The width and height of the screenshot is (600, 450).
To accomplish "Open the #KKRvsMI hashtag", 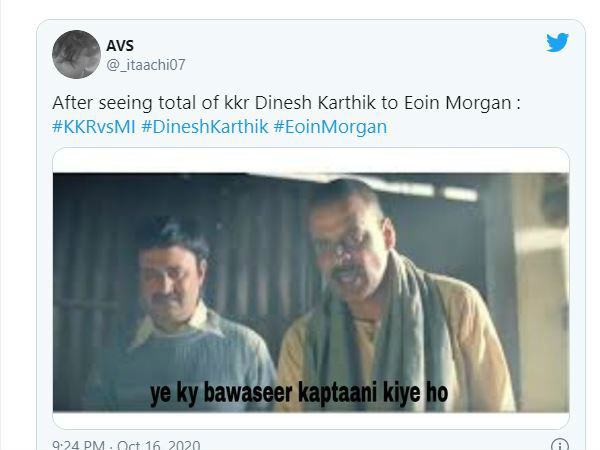I will 94,127.
